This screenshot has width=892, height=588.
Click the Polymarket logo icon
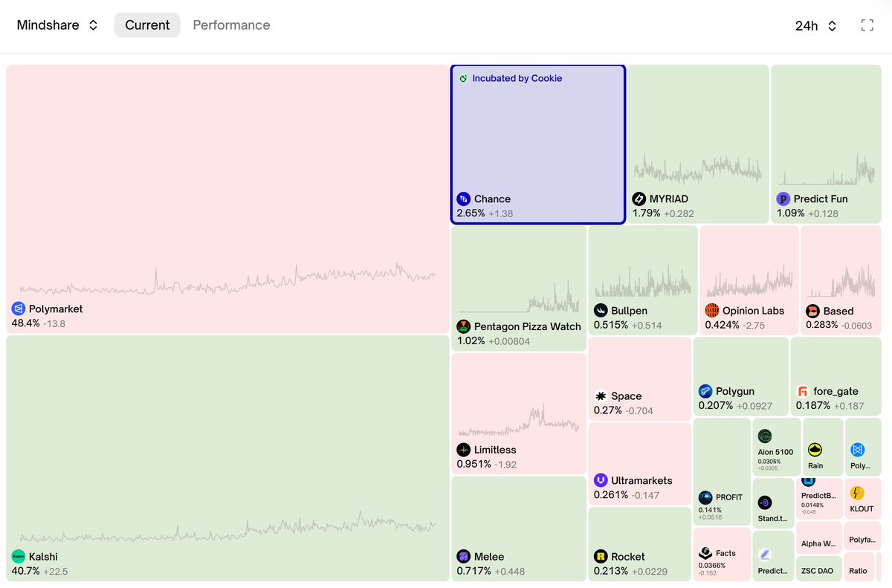click(x=19, y=308)
